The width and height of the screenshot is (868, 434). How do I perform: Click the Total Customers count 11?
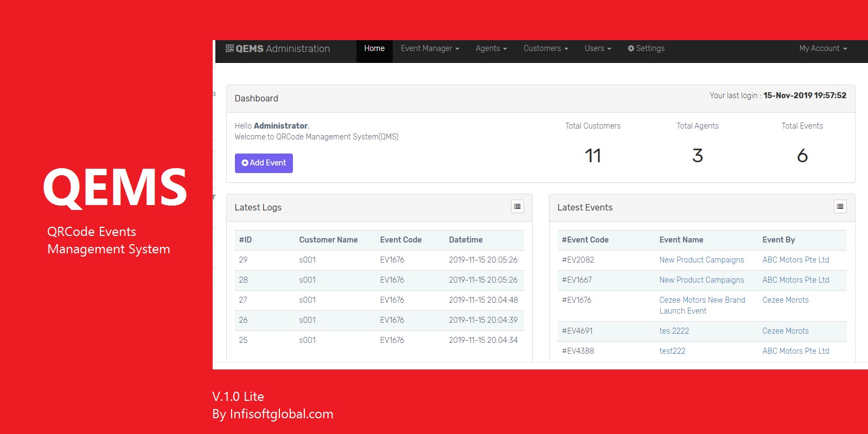click(x=592, y=156)
